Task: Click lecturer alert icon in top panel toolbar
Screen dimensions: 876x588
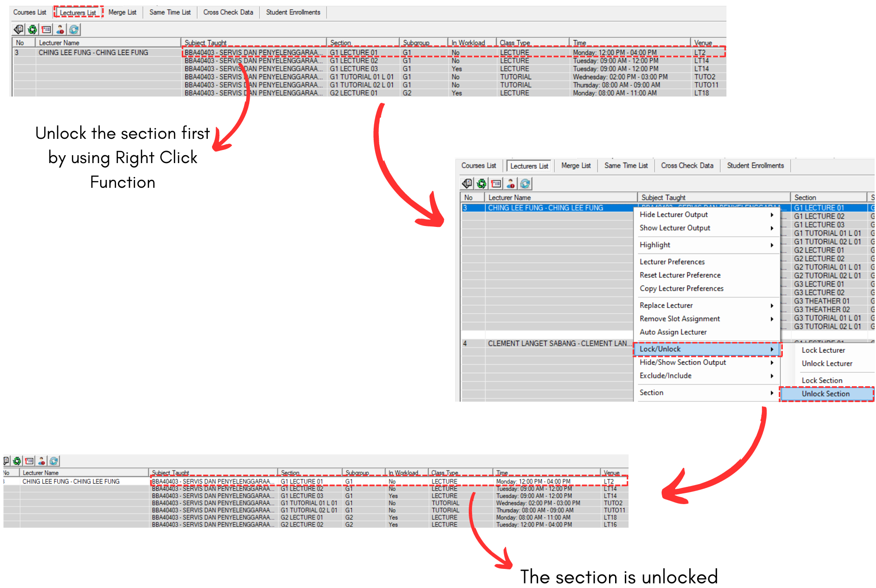Action: [60, 30]
